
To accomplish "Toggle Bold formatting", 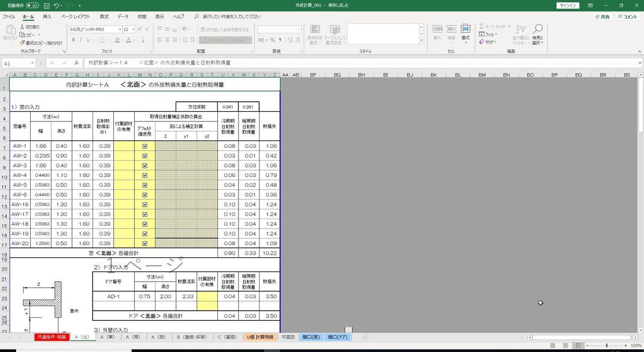I will tap(73, 40).
